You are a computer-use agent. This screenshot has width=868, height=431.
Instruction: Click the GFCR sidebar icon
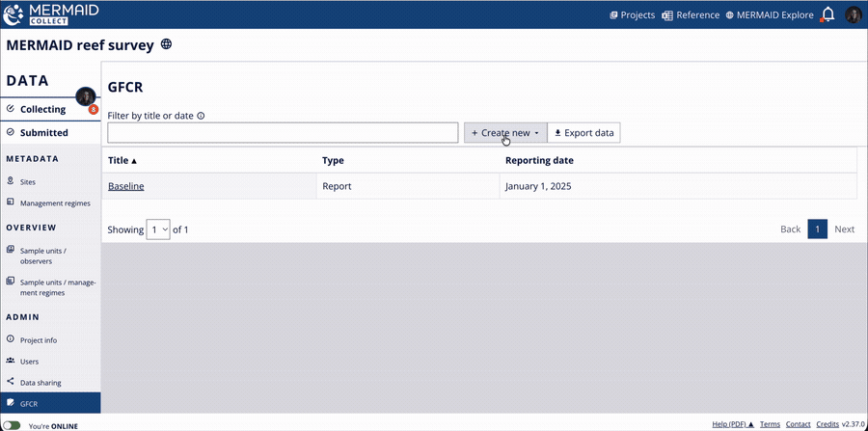pos(10,402)
